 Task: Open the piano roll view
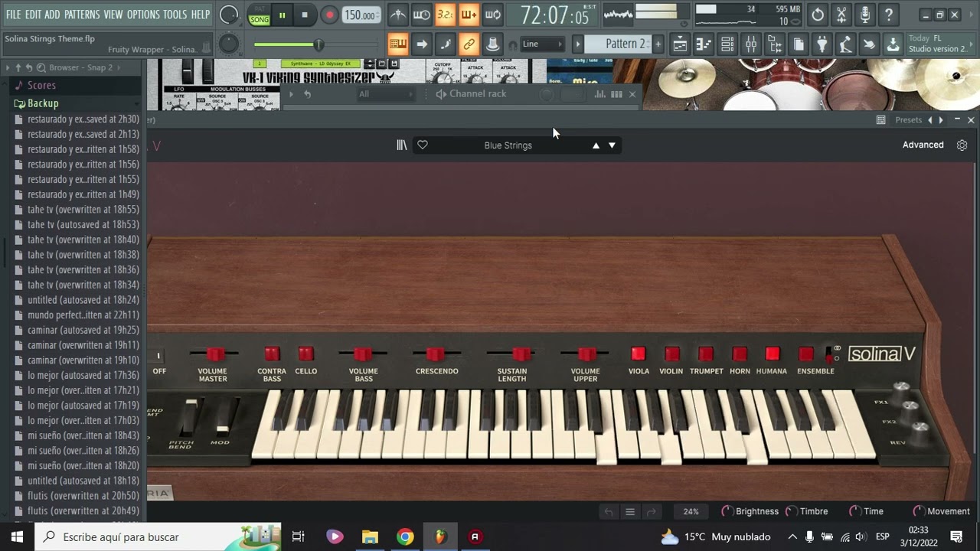[x=704, y=44]
